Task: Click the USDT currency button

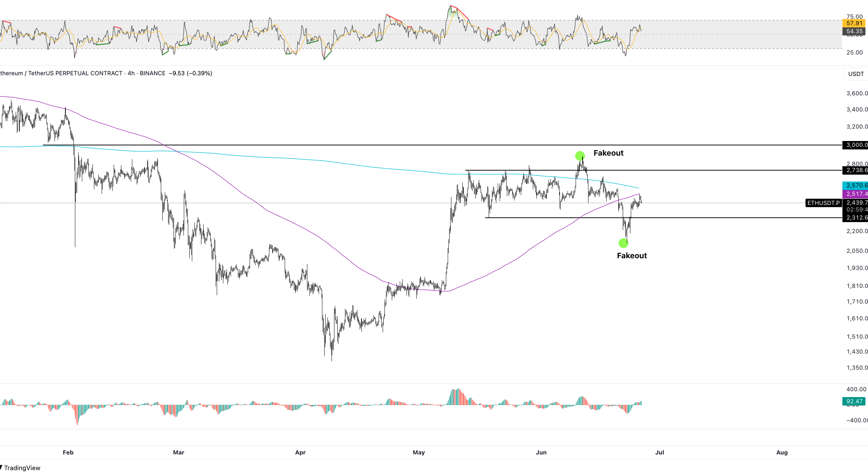Action: pos(856,74)
